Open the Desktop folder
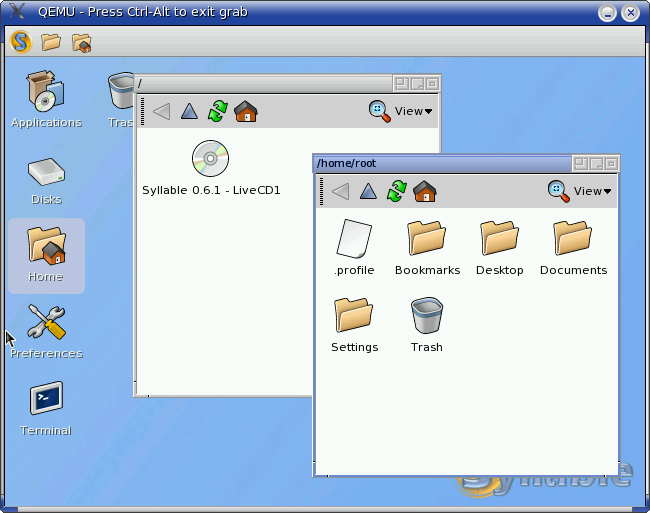Screen dimensions: 650x513 499,239
